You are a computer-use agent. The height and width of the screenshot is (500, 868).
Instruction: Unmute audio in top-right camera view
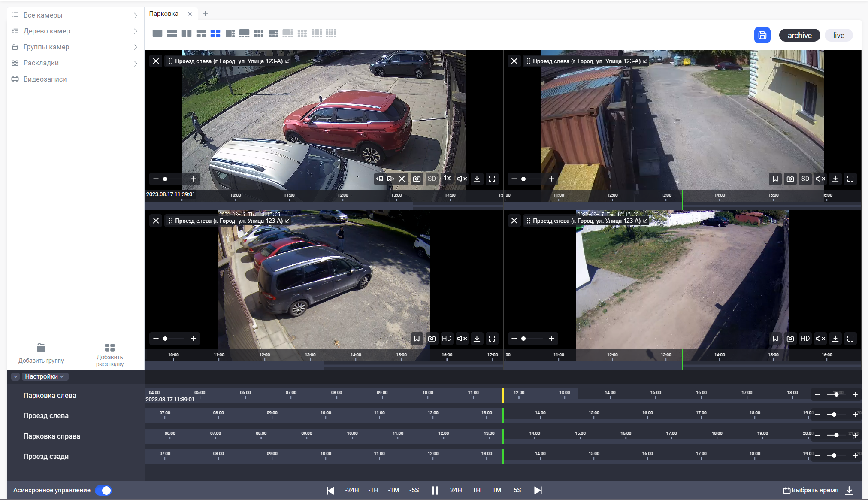point(820,179)
